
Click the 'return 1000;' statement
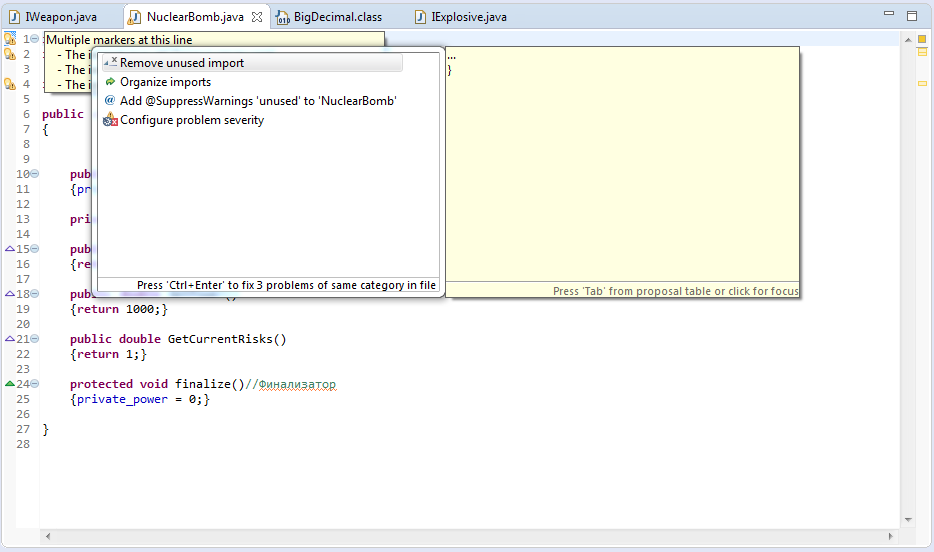(x=119, y=309)
